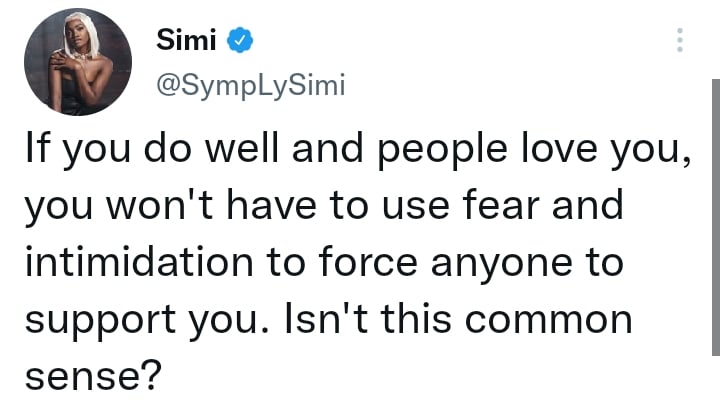Click the word "fear" in the tweet
Screen dimensions: 720x406
[x=501, y=205]
